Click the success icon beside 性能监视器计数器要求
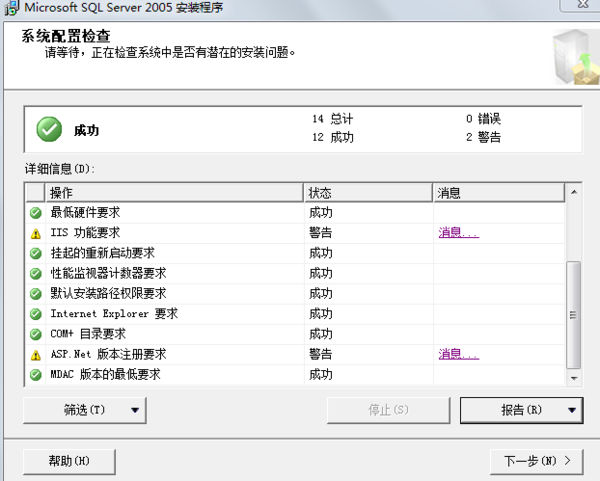Image resolution: width=600 pixels, height=481 pixels. (36, 274)
